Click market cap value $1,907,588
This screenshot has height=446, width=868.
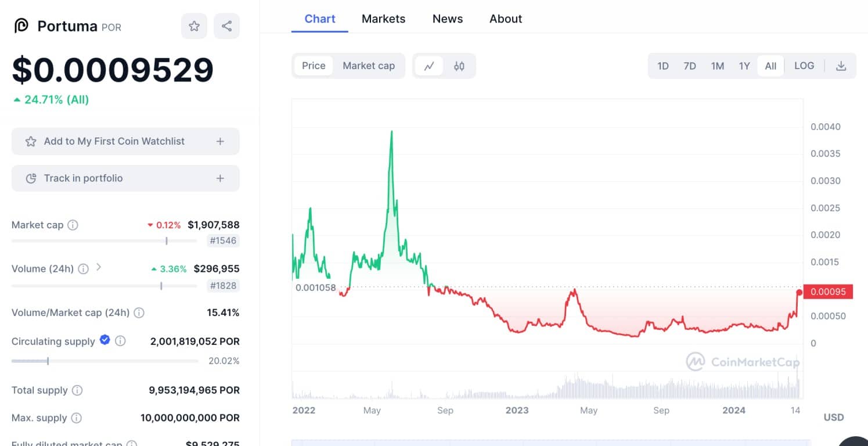pyautogui.click(x=214, y=225)
